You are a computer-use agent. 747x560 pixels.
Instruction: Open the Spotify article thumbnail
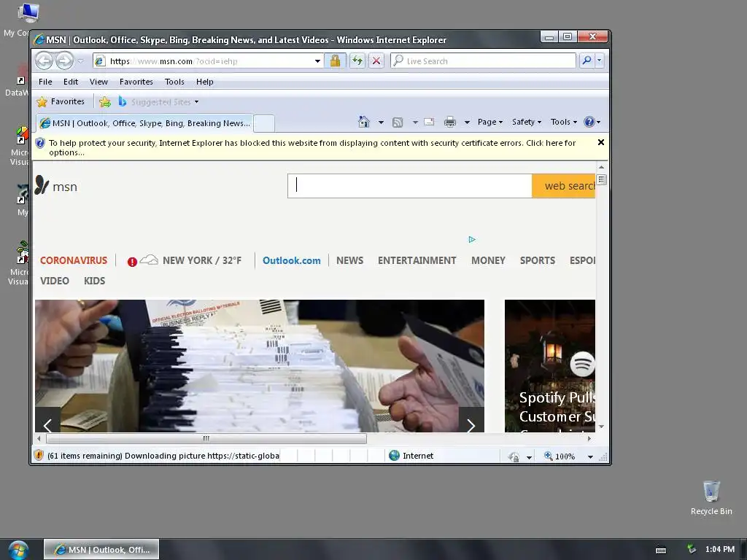click(x=550, y=366)
